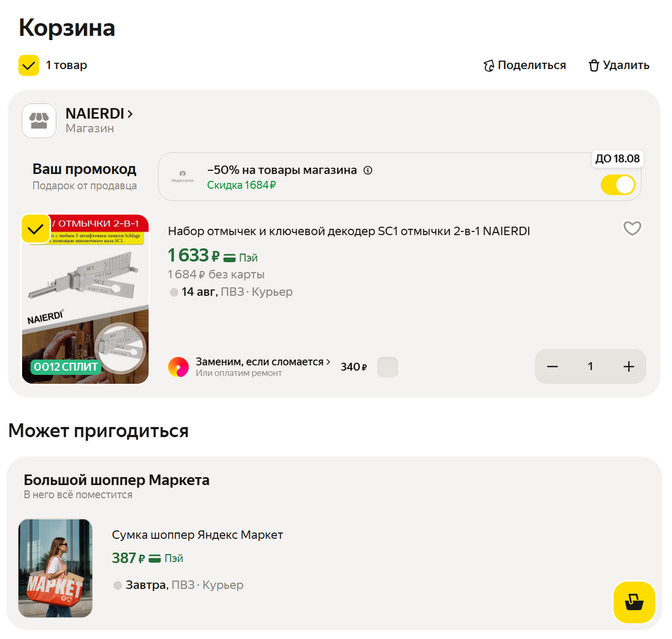The image size is (672, 639).
Task: Click the shopper bag thumbnail image
Action: tap(55, 568)
